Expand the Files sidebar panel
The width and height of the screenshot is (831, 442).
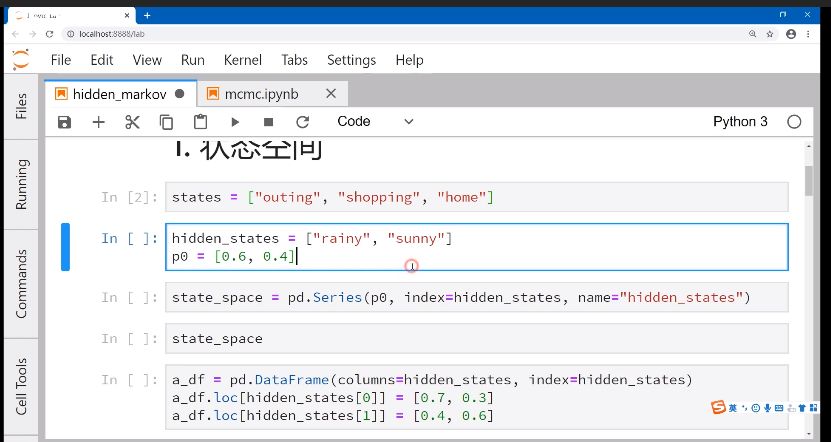click(x=21, y=107)
